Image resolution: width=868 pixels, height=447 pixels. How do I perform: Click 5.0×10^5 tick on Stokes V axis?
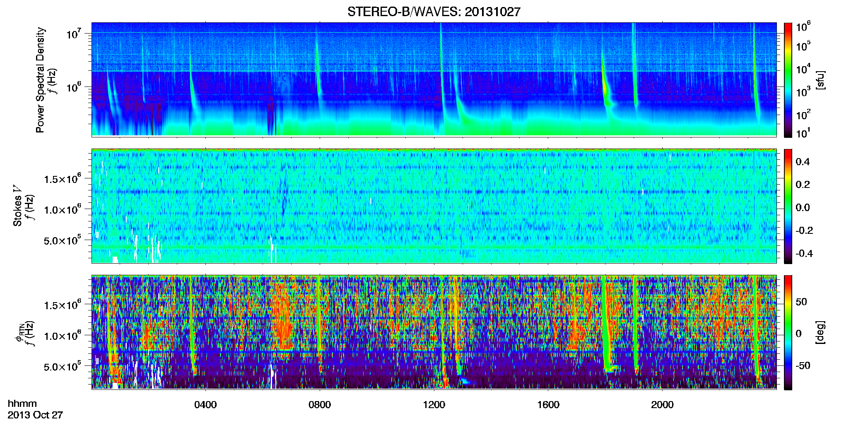(63, 240)
